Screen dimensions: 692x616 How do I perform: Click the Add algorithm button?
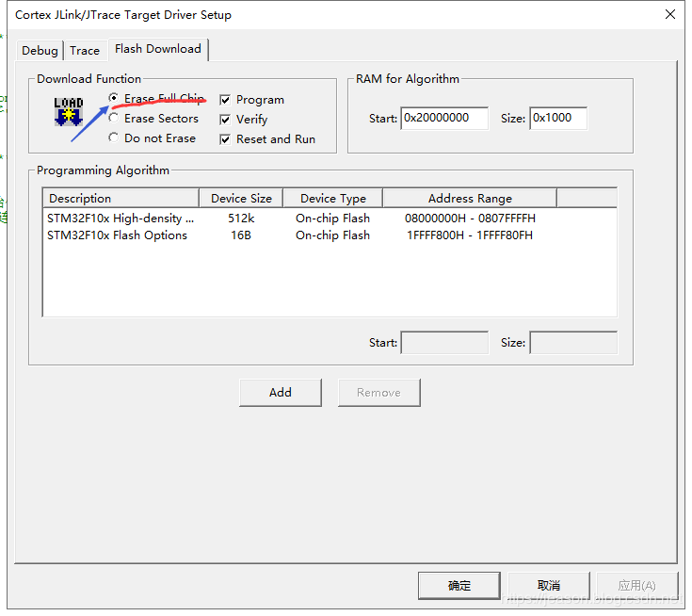tap(281, 392)
